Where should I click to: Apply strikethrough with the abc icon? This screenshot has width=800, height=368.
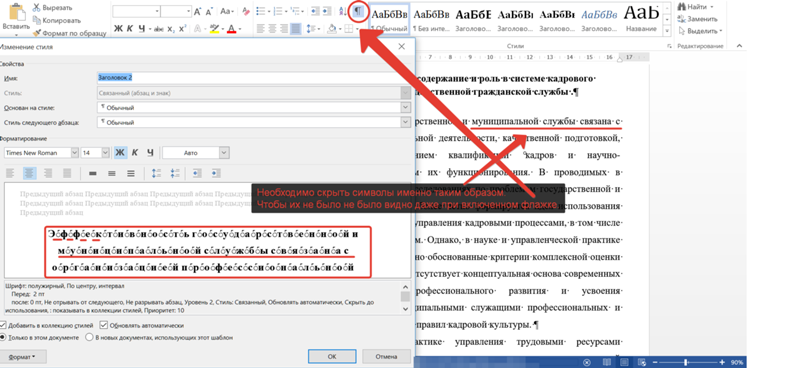pos(159,29)
